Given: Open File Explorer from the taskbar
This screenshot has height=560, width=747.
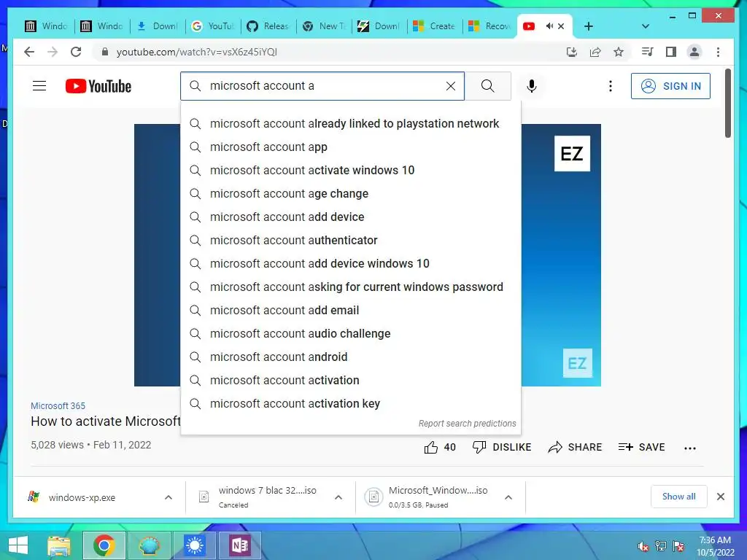Looking at the screenshot, I should pyautogui.click(x=59, y=545).
